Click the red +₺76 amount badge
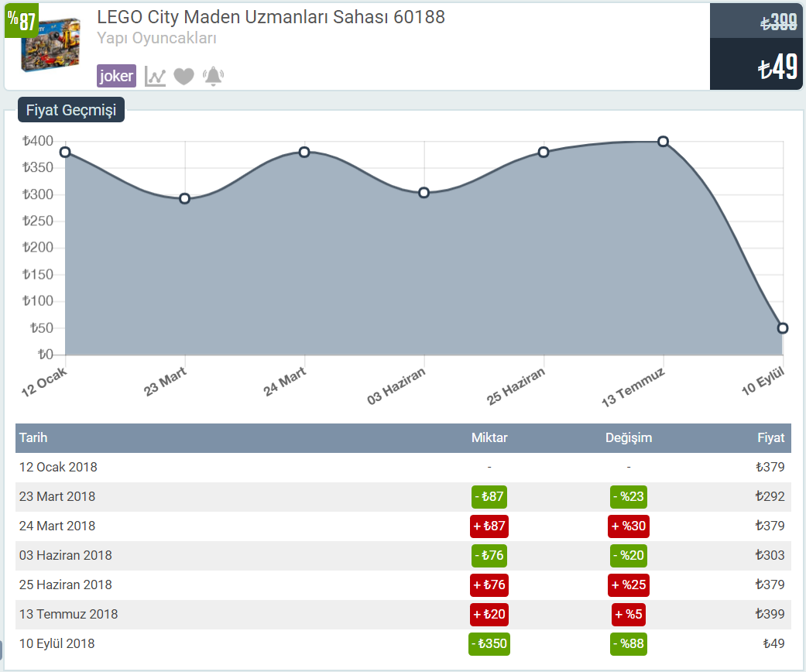This screenshot has height=672, width=806. [x=489, y=585]
